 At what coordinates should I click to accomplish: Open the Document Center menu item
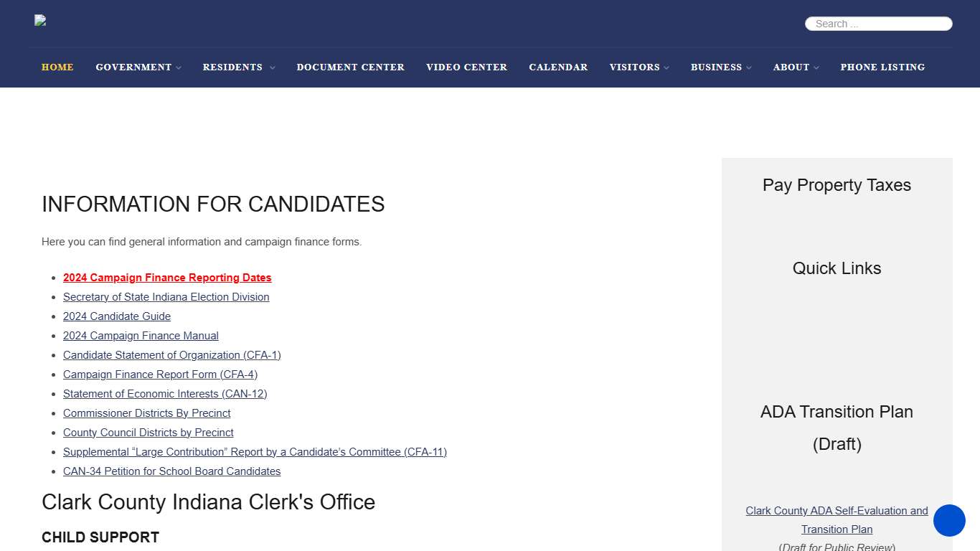(350, 67)
